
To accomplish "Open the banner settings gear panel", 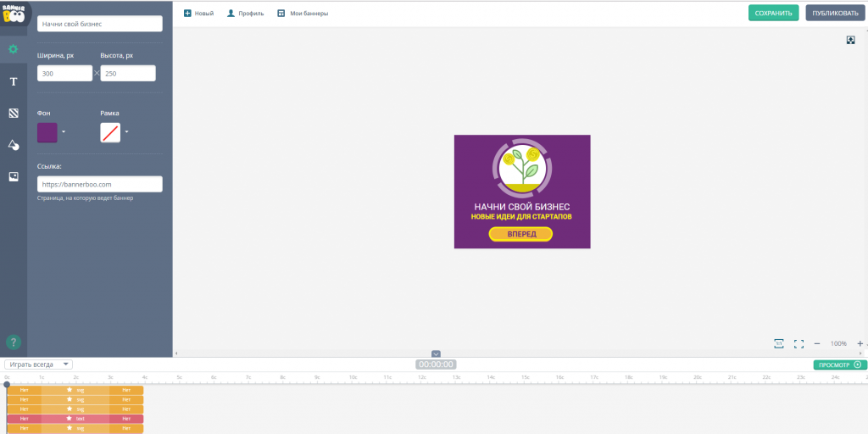I will [14, 49].
